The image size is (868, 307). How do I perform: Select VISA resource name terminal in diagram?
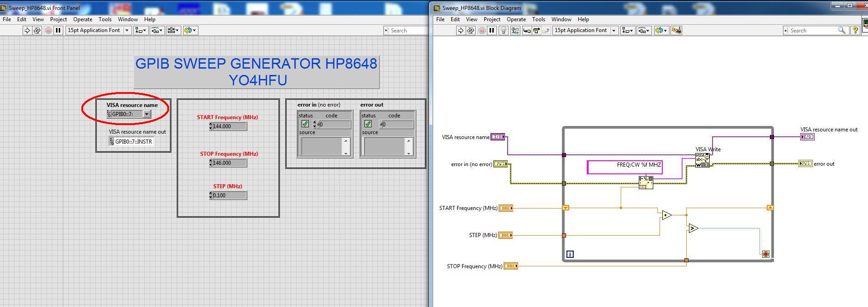coord(498,137)
